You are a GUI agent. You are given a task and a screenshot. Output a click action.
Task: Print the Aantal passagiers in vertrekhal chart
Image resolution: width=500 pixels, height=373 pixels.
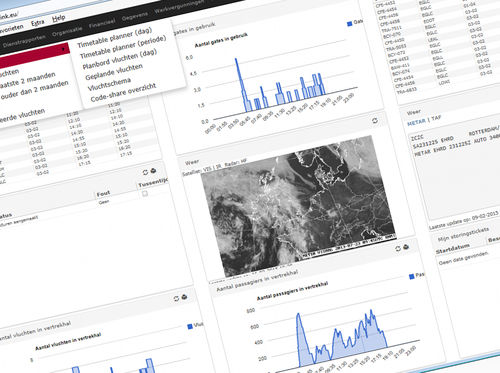tap(406, 247)
